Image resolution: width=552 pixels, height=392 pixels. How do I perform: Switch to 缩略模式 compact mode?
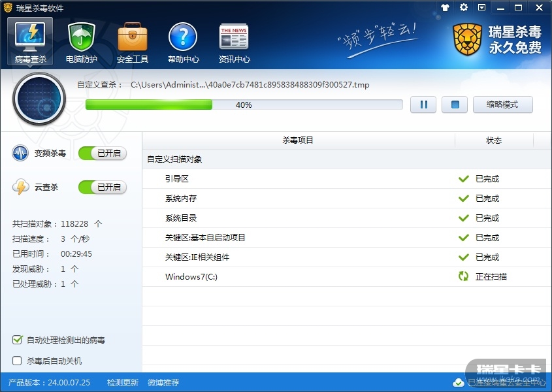503,105
